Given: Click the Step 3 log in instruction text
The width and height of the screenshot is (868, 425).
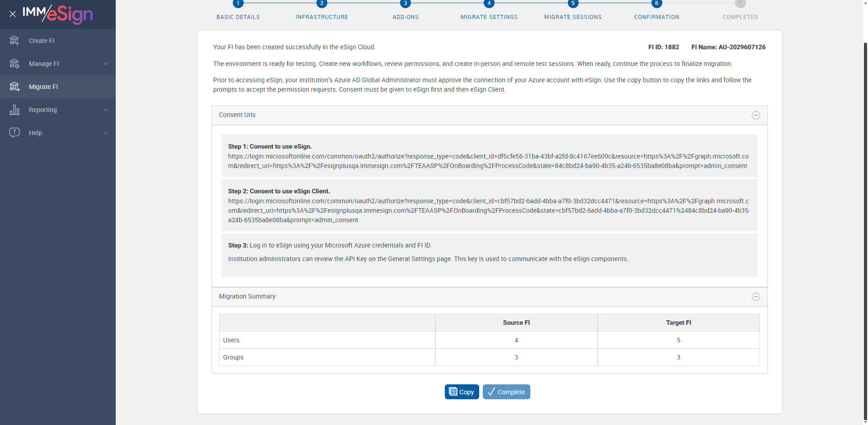Looking at the screenshot, I should click(330, 245).
